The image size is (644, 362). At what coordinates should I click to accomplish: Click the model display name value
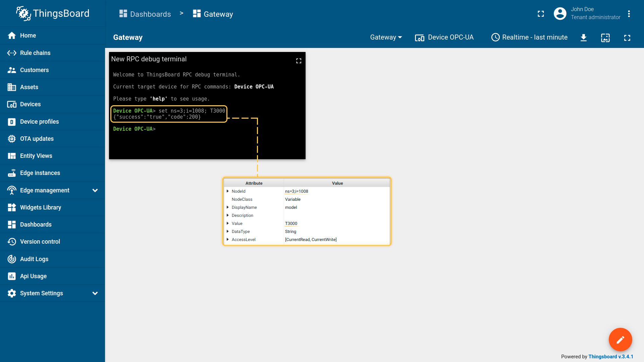(x=291, y=207)
